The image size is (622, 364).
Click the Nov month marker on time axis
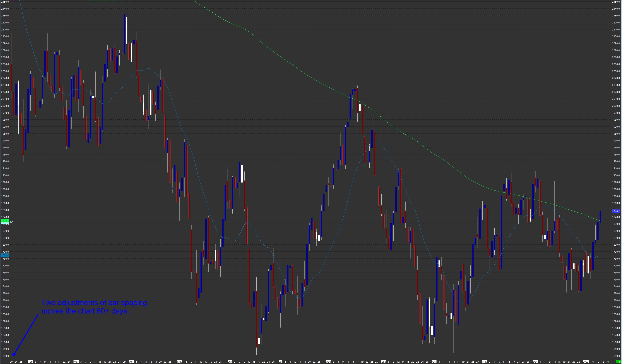[485, 362]
